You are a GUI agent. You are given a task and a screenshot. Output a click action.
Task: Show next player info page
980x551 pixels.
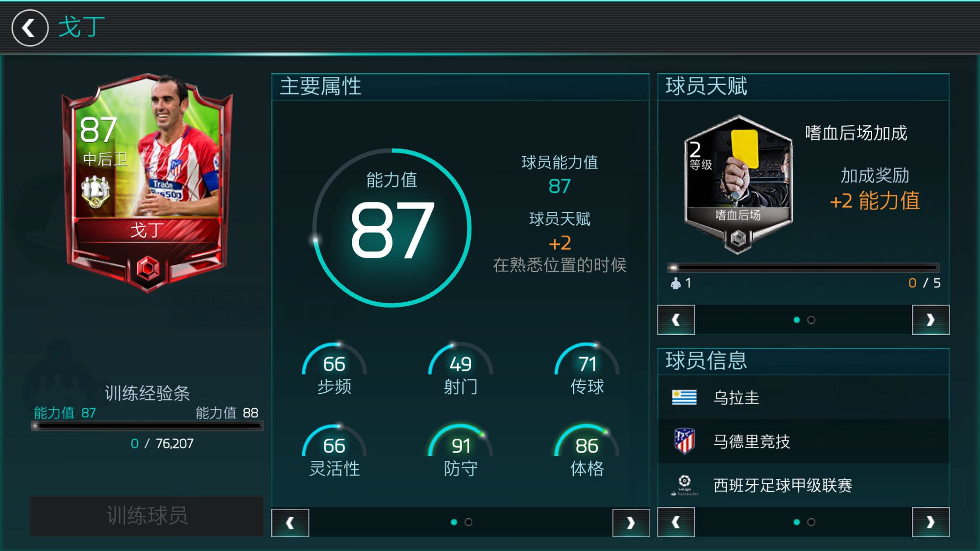click(x=931, y=522)
